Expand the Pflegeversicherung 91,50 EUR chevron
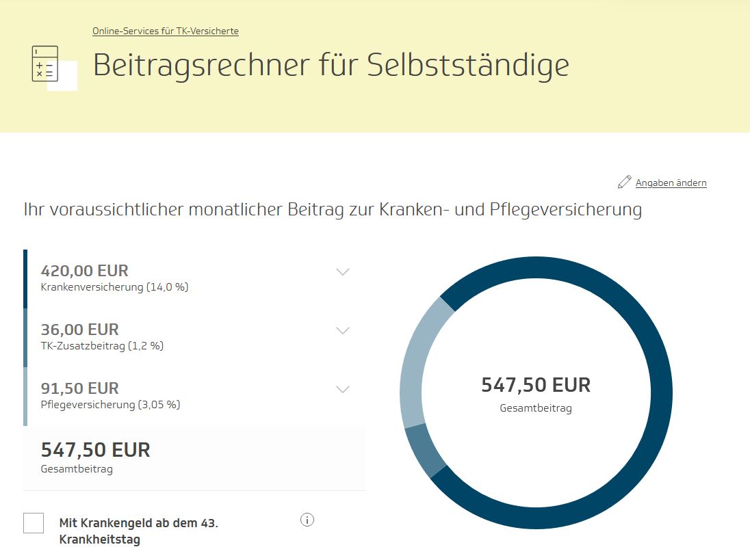Screen dimensions: 750x560 [x=343, y=390]
